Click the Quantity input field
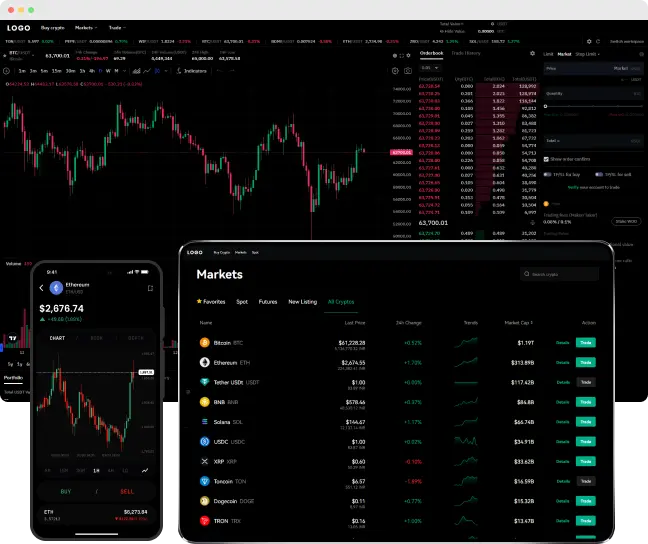Viewport: 648px width, 544px height. tap(593, 94)
